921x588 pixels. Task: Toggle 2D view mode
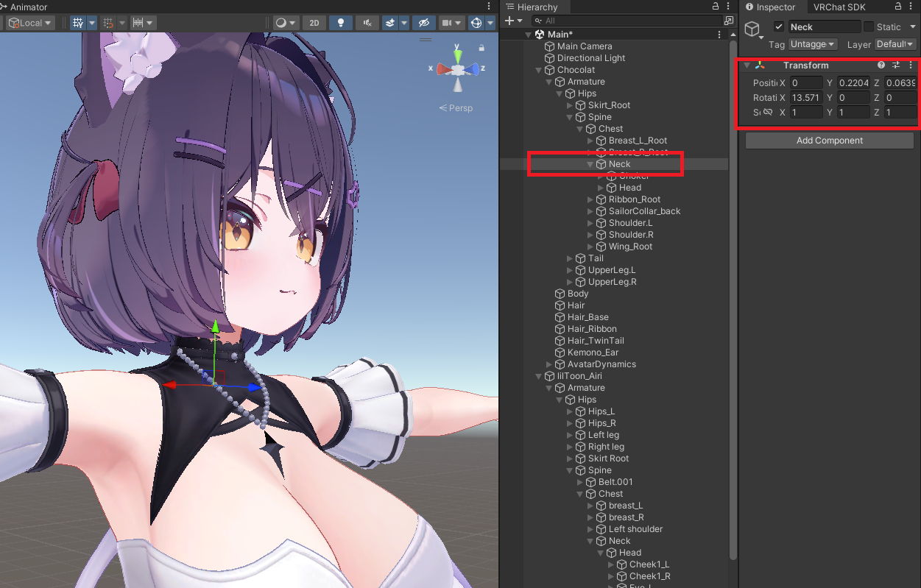tap(314, 23)
